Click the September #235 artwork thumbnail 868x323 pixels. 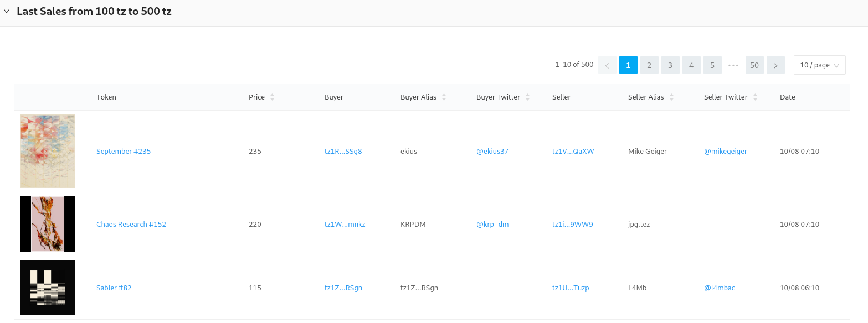(x=48, y=151)
